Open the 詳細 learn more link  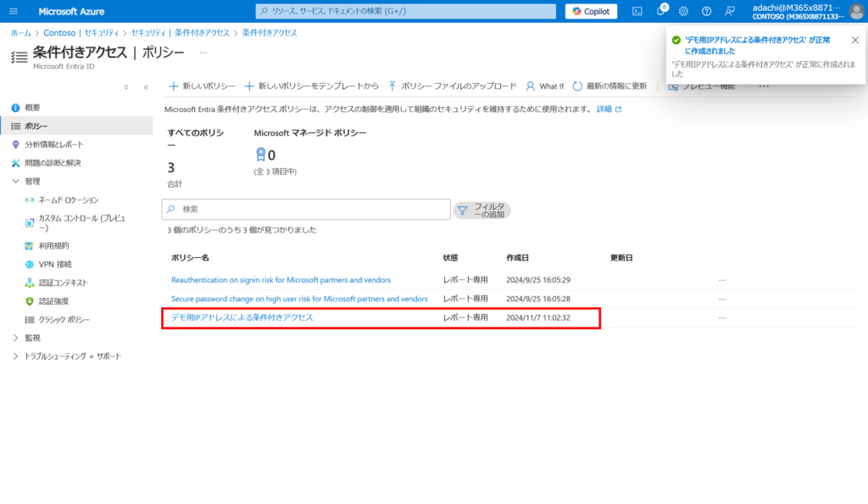click(x=609, y=109)
